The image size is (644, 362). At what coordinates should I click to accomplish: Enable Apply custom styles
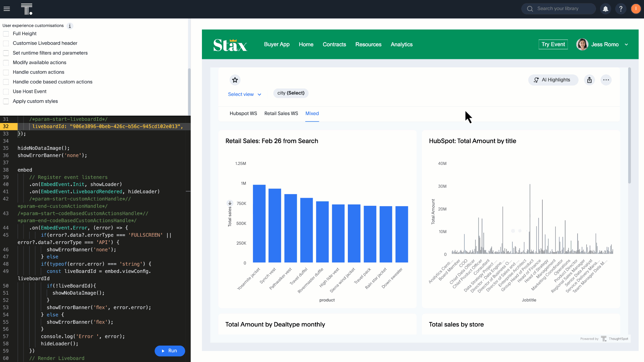pyautogui.click(x=6, y=101)
